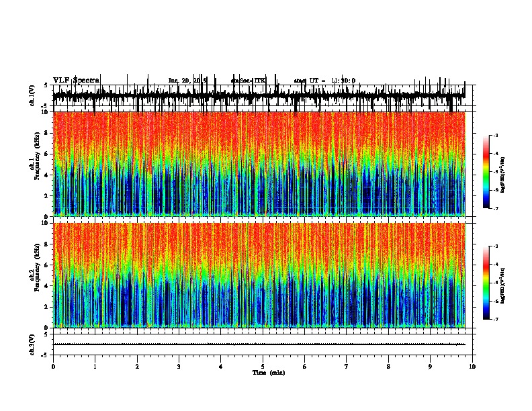This screenshot has height=411, width=532.
Task: Click time axis tick label '1'
Action: [95, 367]
